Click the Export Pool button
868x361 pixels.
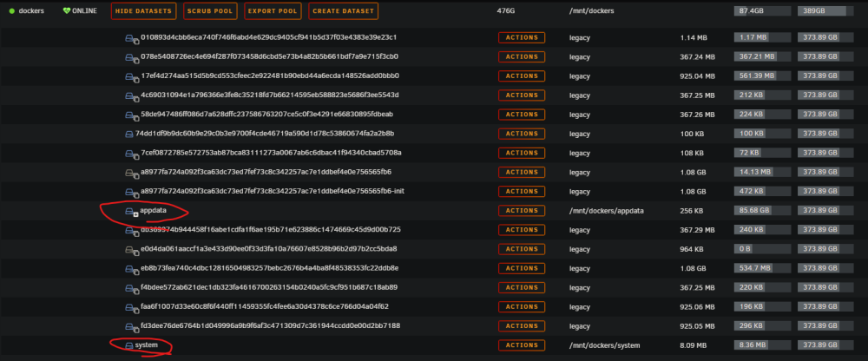click(x=272, y=11)
